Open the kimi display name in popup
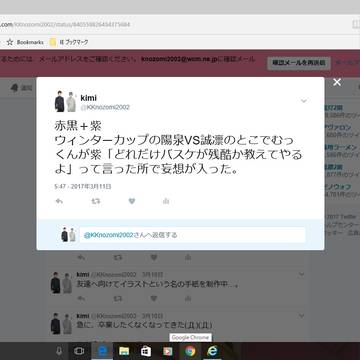360x360 pixels. tap(89, 98)
